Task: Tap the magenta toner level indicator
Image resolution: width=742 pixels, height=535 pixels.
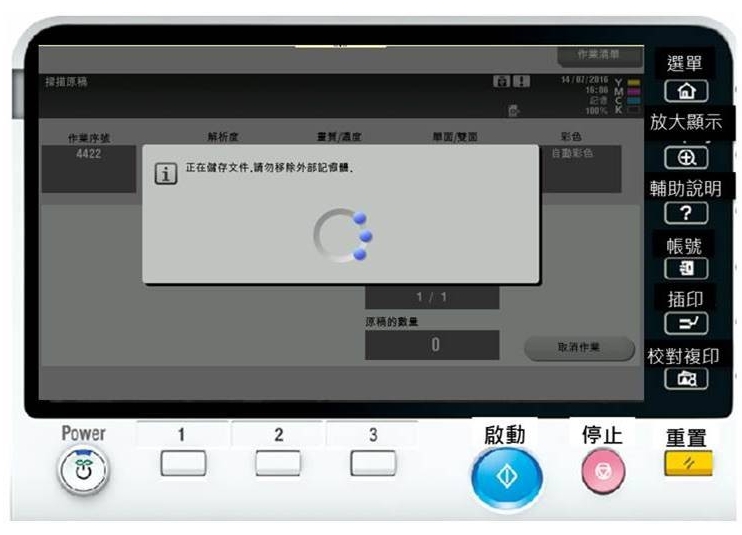Action: (634, 92)
